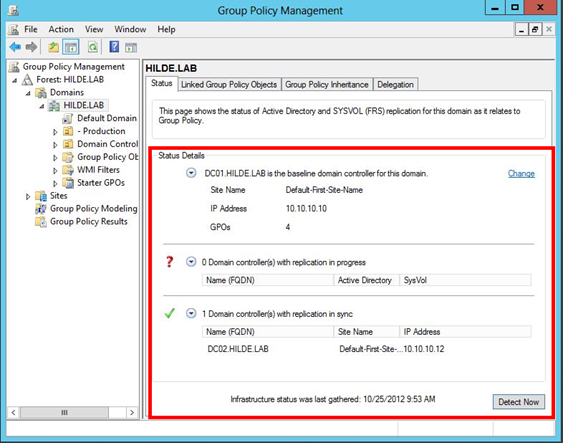The image size is (563, 443).
Task: Switch to the Status tab
Action: 162,83
